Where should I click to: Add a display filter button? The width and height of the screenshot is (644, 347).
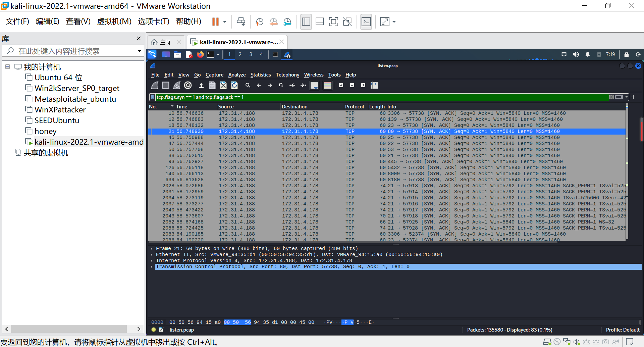tap(634, 97)
